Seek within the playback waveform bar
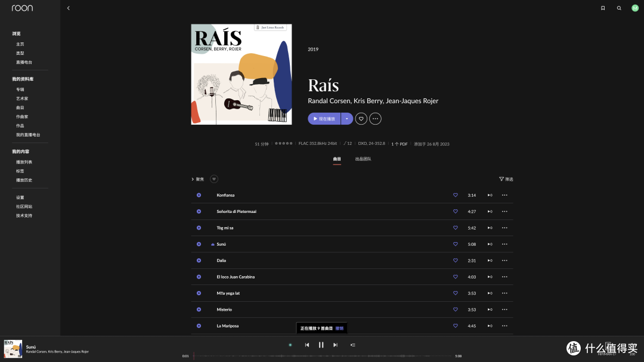Screen dimensions: 644x362 (x=322, y=356)
